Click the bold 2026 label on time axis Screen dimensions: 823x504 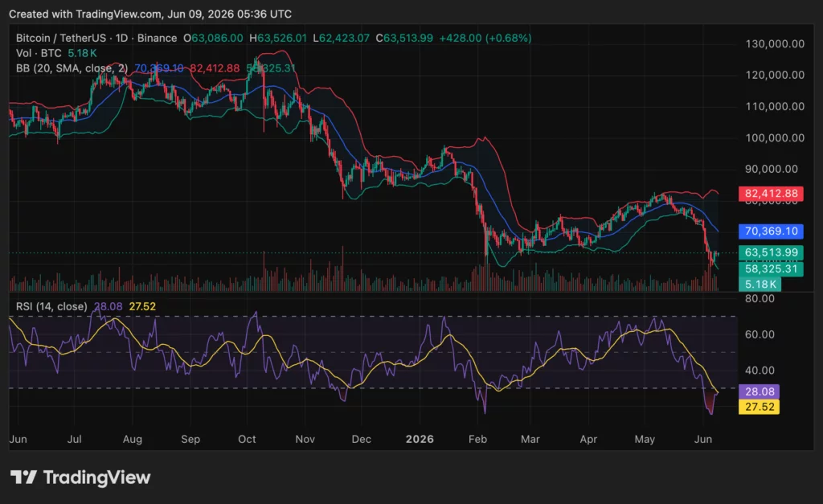click(x=420, y=439)
